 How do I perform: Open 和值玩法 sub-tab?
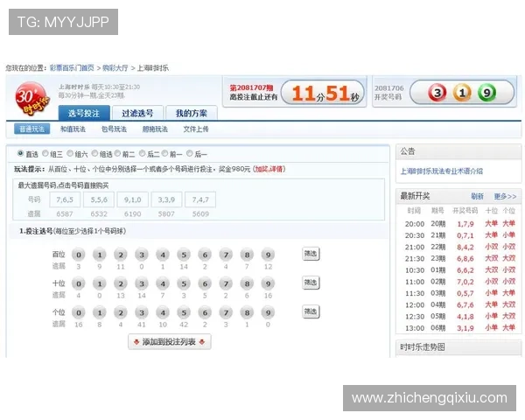tap(73, 129)
